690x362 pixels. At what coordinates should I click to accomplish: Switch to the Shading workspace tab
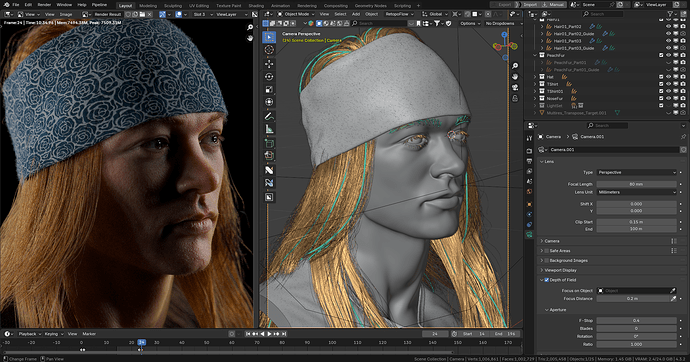click(x=256, y=6)
